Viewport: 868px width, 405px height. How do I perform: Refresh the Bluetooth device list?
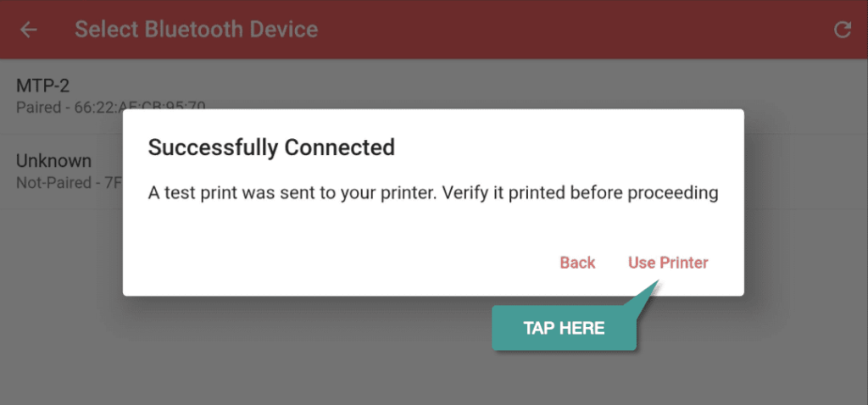tap(842, 30)
